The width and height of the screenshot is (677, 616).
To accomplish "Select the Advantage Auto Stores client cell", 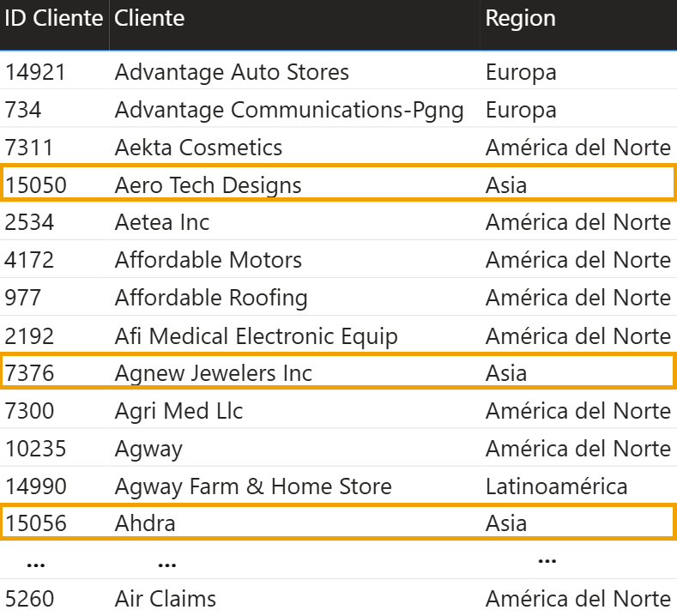I will pos(232,72).
